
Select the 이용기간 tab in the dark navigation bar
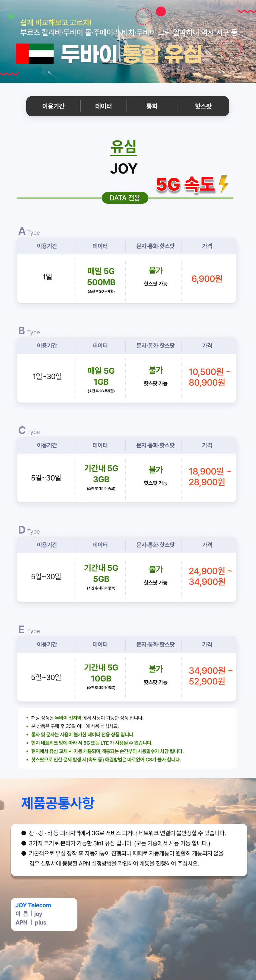point(53,106)
